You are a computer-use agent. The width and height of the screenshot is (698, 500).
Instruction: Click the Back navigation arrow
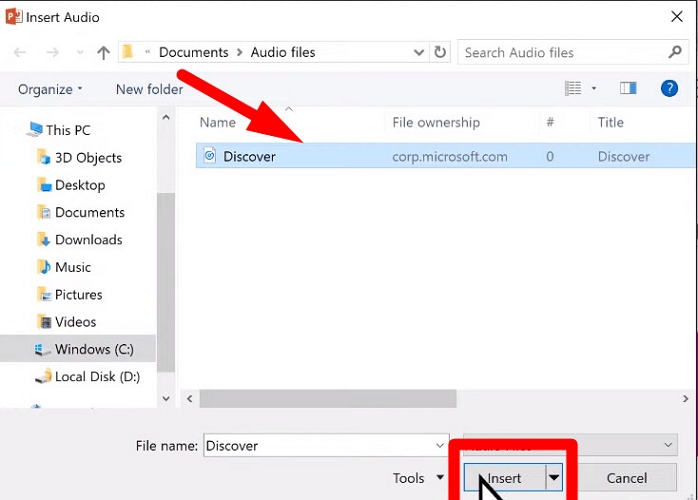point(20,53)
